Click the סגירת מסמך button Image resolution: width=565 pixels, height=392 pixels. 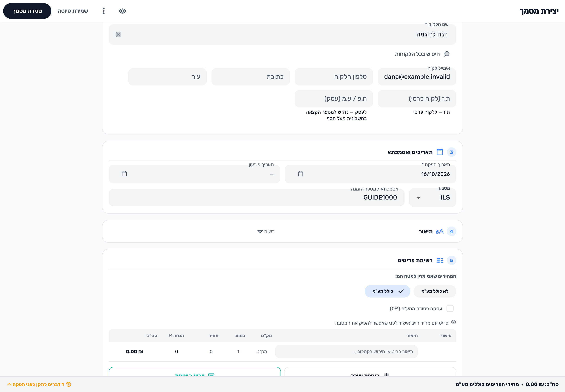point(27,11)
